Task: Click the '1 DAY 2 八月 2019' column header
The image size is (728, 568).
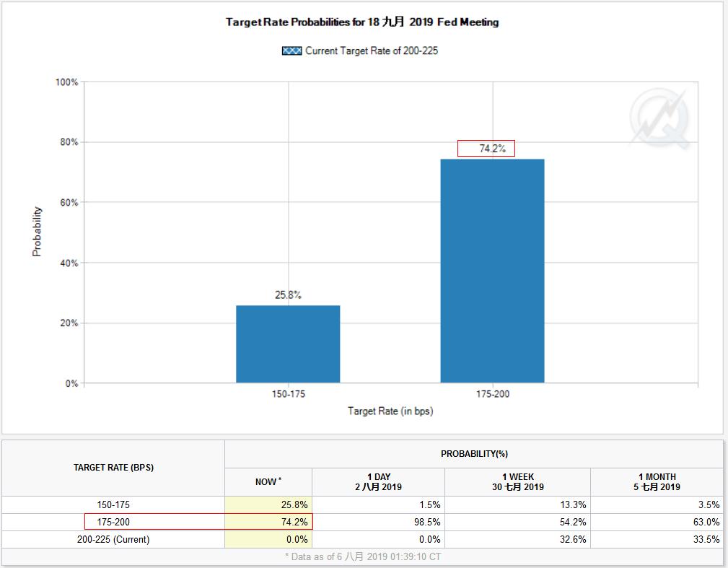Action: (x=378, y=482)
